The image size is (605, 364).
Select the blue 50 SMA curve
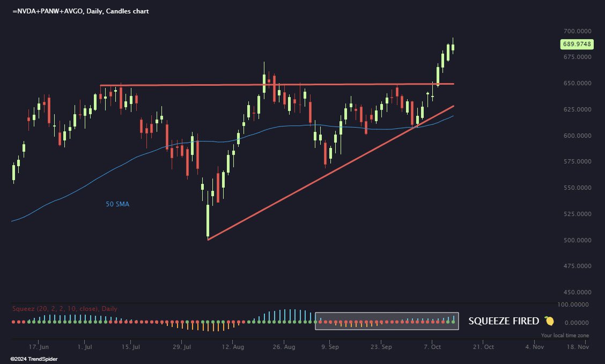click(x=233, y=142)
